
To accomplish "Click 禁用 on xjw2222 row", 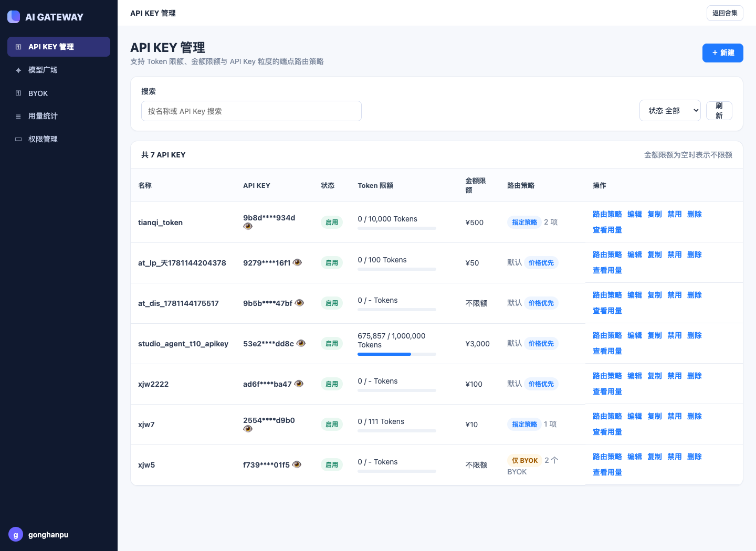I will 675,376.
